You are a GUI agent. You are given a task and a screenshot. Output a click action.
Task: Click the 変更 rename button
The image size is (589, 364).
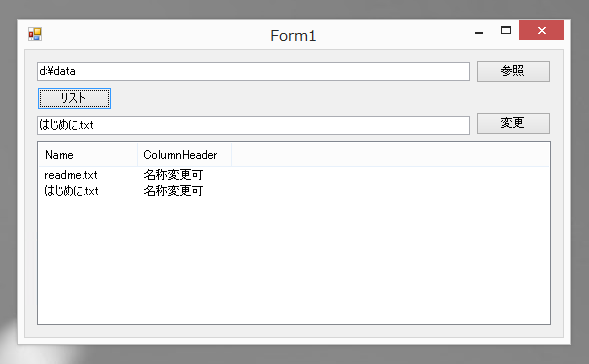(x=513, y=123)
